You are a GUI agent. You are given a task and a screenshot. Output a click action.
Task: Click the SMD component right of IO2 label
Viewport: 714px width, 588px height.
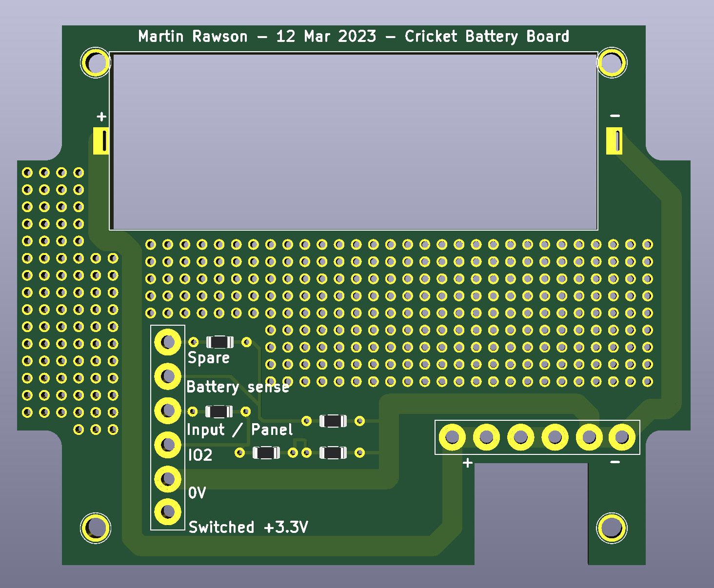tap(266, 453)
